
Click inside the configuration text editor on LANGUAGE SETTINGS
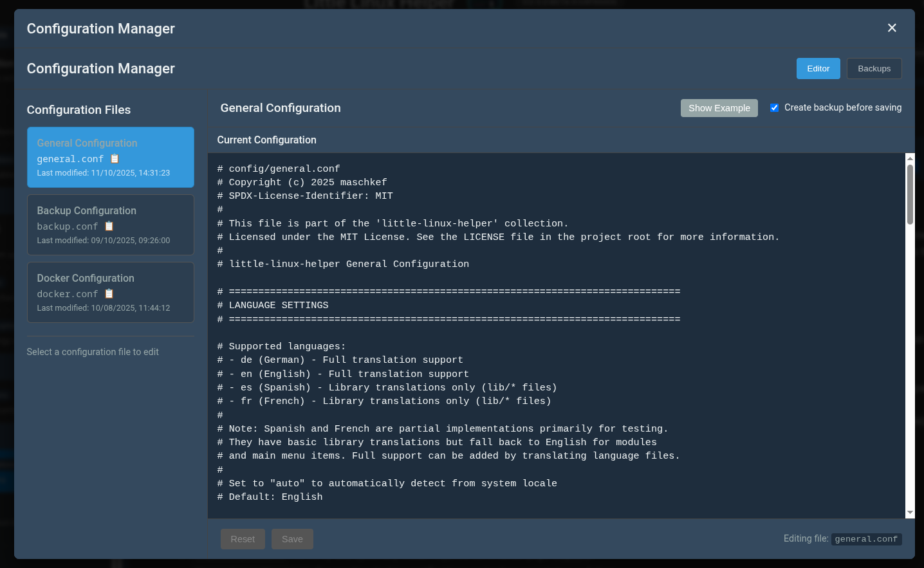[x=279, y=305]
